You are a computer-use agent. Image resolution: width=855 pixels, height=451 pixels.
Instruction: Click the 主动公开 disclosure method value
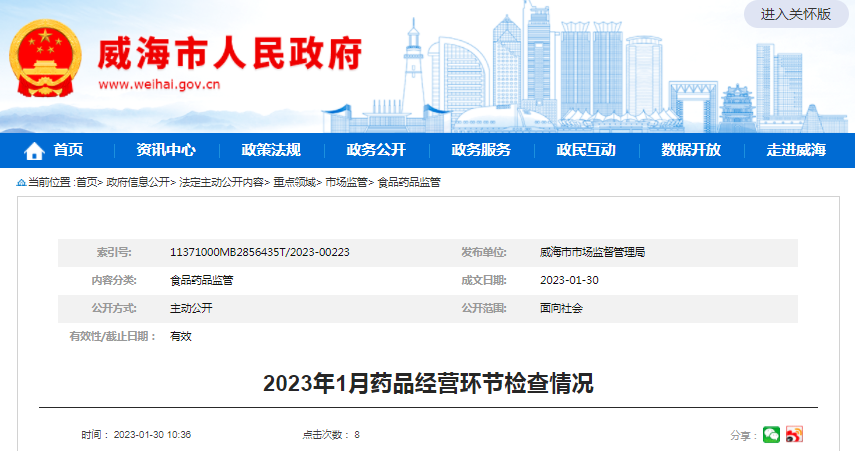point(191,308)
